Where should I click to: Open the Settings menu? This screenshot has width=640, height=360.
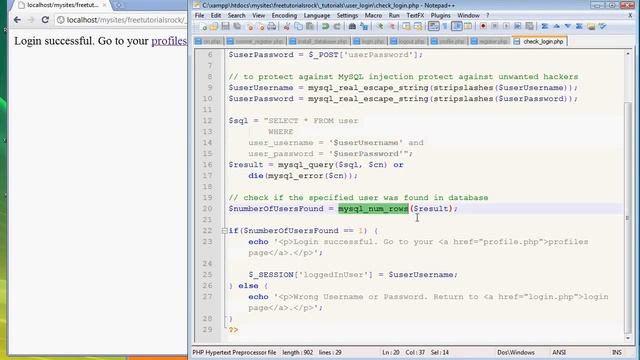[x=347, y=15]
